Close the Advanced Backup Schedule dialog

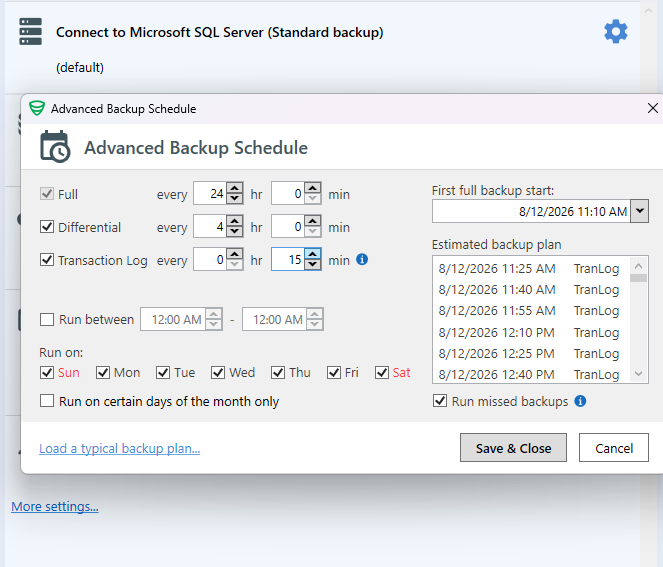coord(652,108)
